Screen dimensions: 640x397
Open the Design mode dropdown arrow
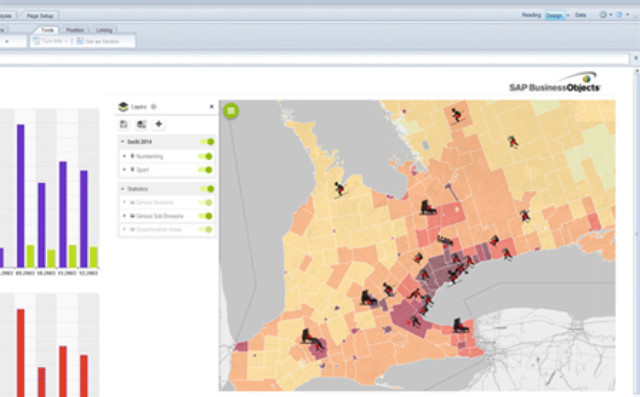tap(568, 16)
